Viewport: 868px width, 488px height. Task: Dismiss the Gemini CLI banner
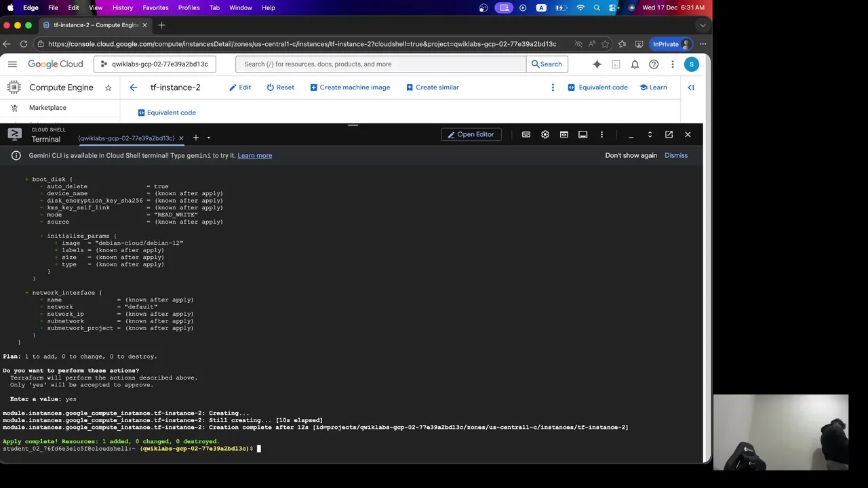tap(676, 155)
